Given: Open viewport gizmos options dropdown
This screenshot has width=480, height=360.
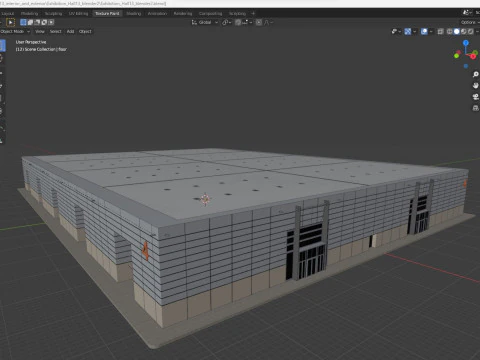Looking at the screenshot, I should pyautogui.click(x=414, y=31).
